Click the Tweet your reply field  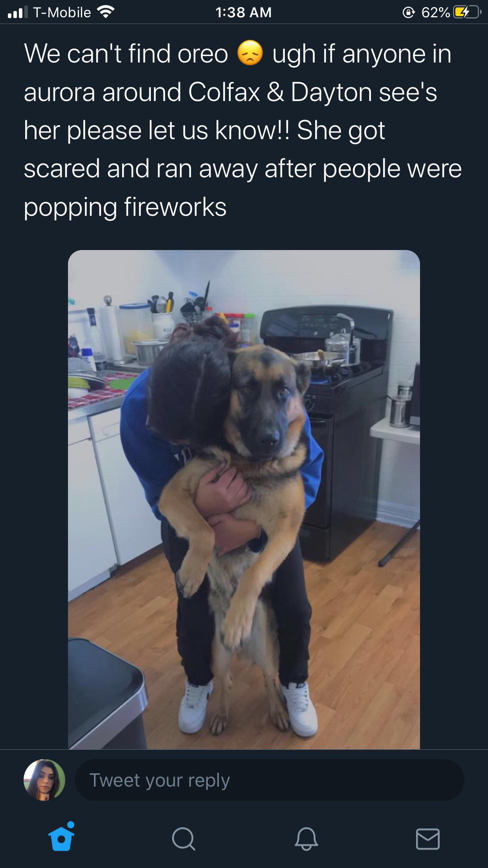(270, 780)
